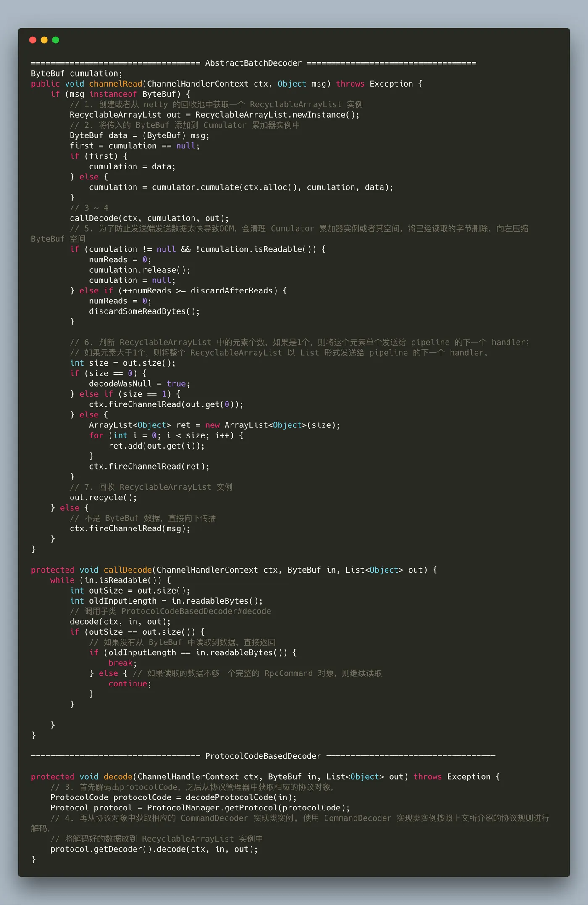Click "if (cumulation != null && !cumulation.isReadable())" line
The height and width of the screenshot is (905, 588).
(198, 249)
